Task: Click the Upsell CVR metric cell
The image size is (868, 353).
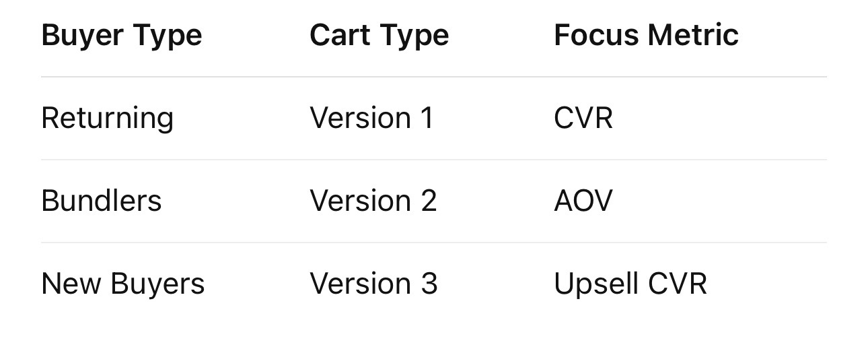Action: pyautogui.click(x=630, y=284)
